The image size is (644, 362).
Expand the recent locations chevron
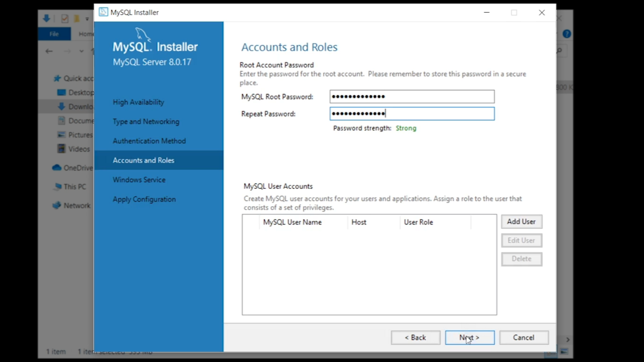click(81, 51)
